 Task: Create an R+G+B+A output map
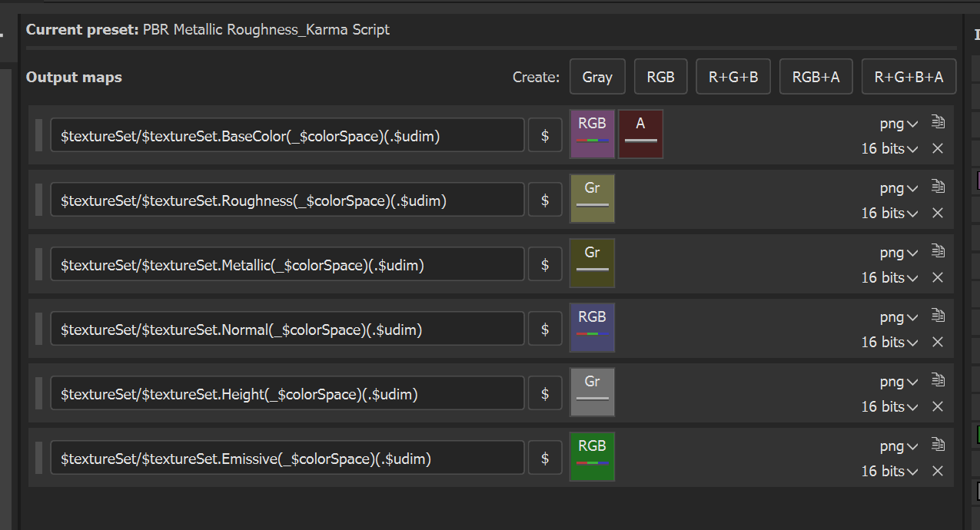point(909,76)
